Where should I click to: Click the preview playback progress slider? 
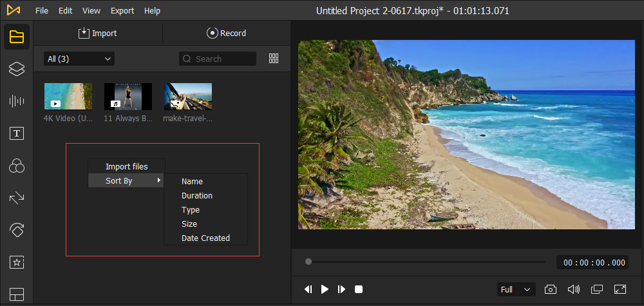point(425,262)
